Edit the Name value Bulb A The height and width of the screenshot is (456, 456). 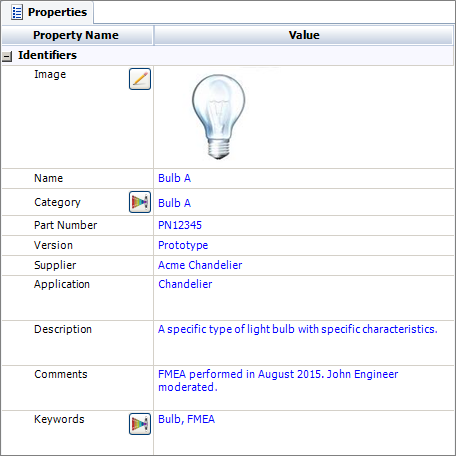pyautogui.click(x=174, y=178)
